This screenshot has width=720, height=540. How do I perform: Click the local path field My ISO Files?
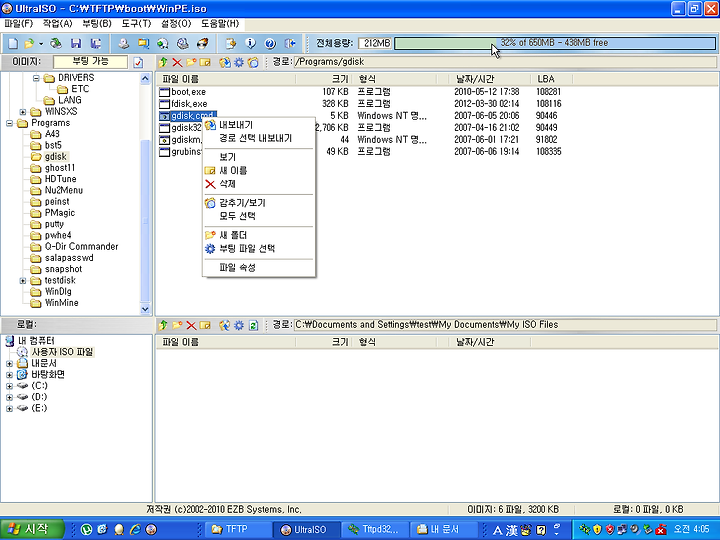pyautogui.click(x=504, y=325)
